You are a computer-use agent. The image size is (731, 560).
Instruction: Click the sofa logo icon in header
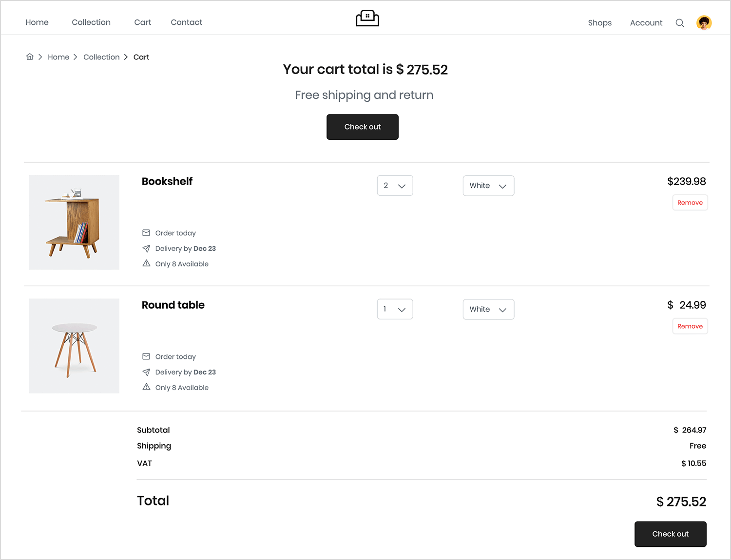click(367, 19)
